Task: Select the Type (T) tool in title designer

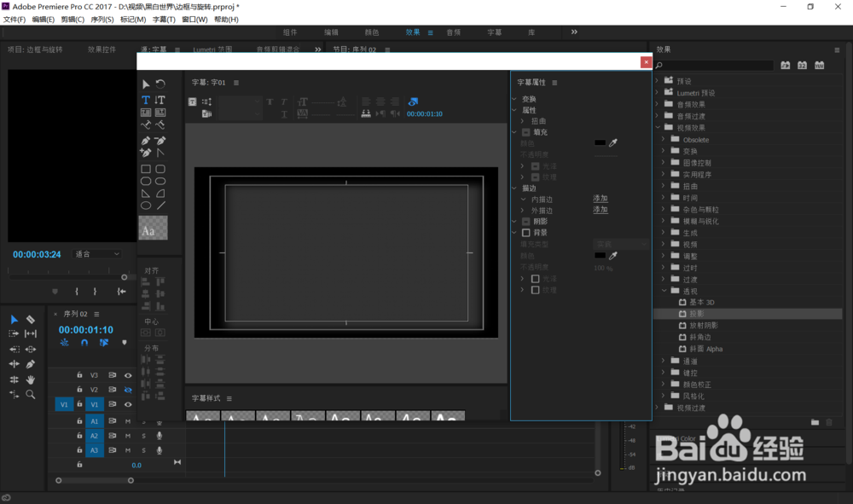Action: 146,100
